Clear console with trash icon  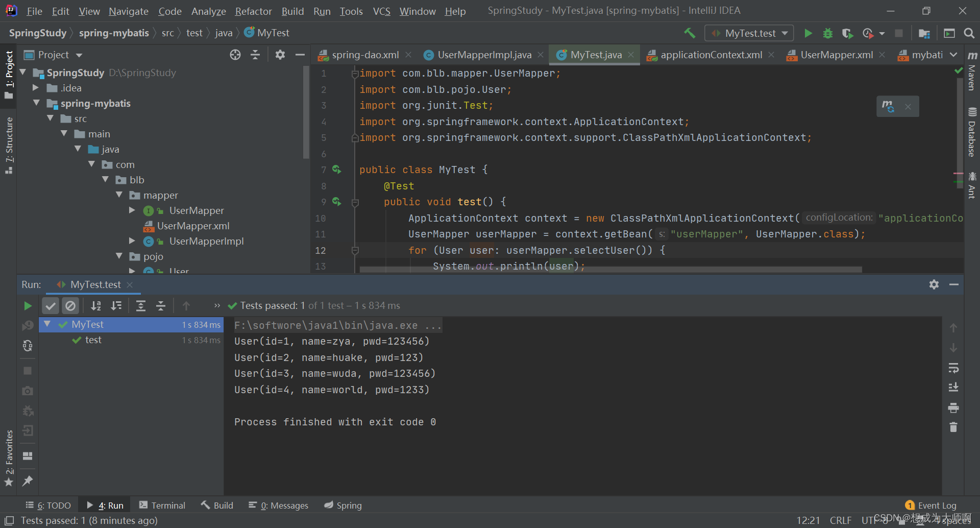(953, 427)
